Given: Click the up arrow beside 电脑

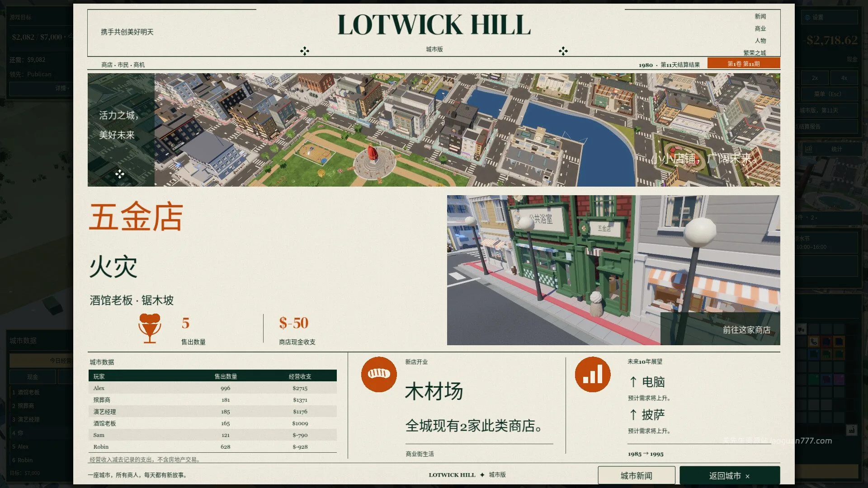Looking at the screenshot, I should [x=633, y=382].
